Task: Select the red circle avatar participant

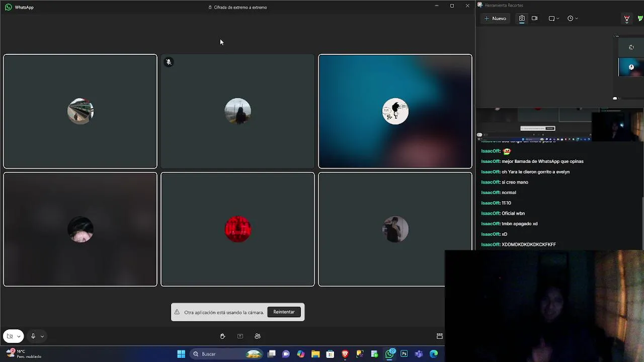Action: point(237,229)
